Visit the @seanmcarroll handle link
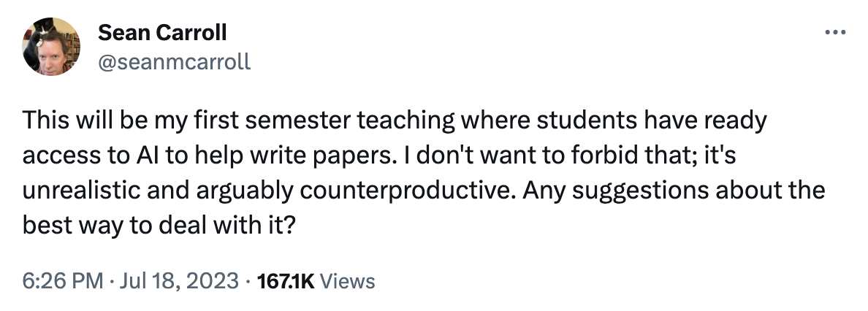The width and height of the screenshot is (868, 311). [x=173, y=61]
